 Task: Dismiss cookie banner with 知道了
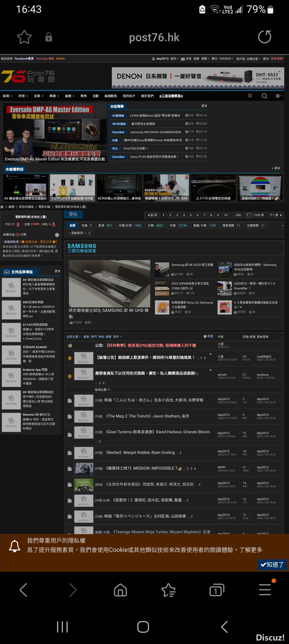tap(272, 565)
